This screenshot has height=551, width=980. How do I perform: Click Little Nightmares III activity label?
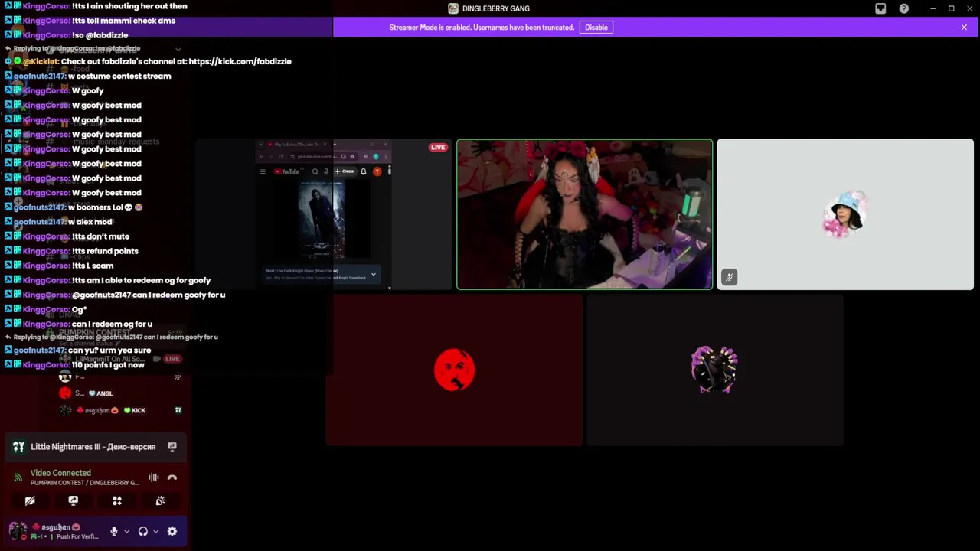(x=93, y=447)
